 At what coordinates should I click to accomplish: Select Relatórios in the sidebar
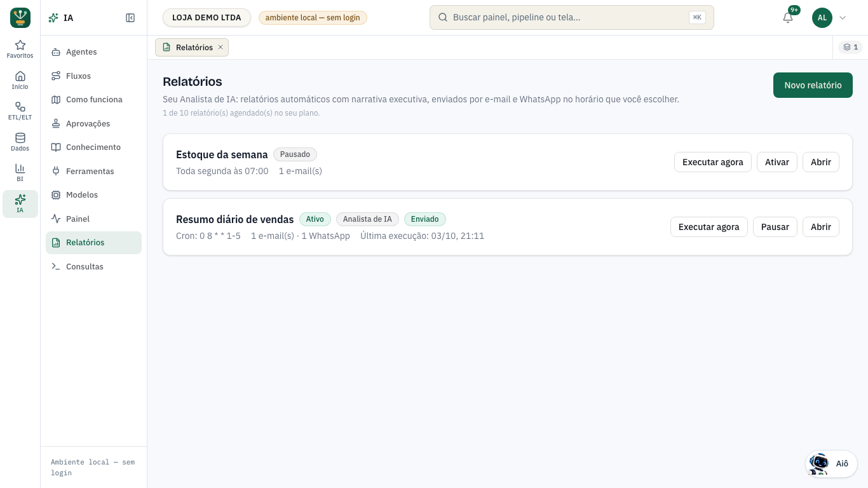pos(94,243)
